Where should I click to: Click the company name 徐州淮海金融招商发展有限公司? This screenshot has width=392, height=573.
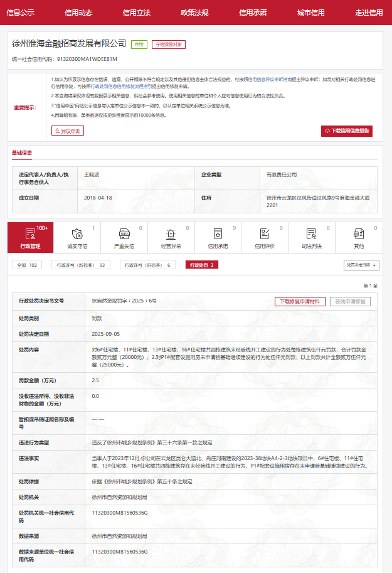tap(69, 43)
